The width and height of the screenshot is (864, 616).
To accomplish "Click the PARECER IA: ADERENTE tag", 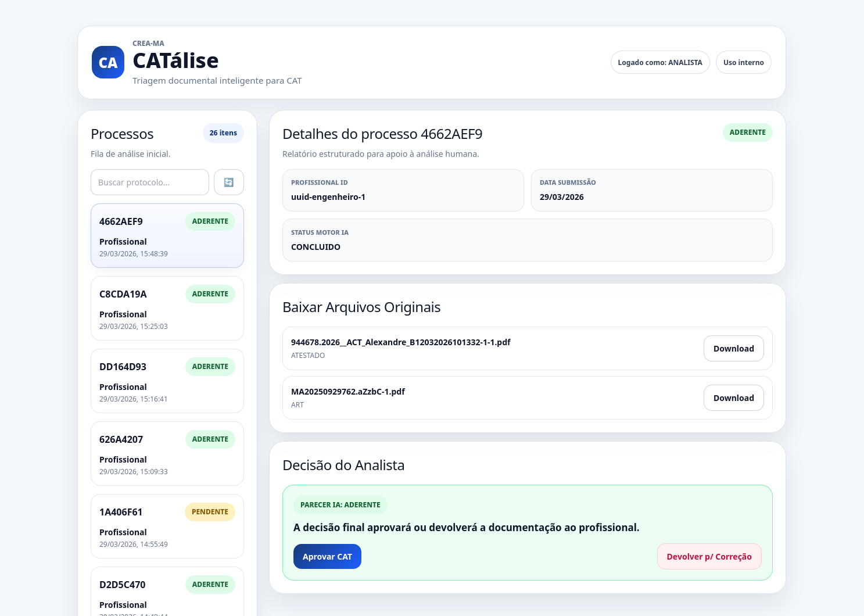I will [x=340, y=505].
